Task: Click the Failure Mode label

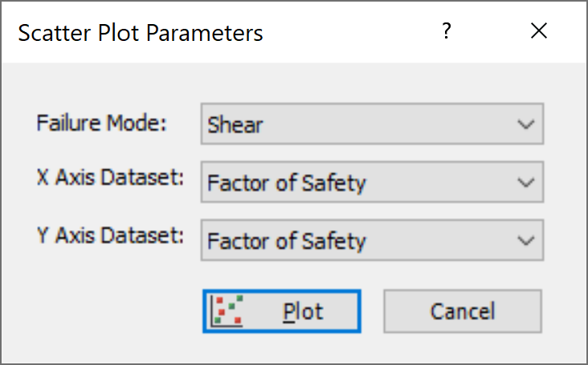Action: pyautogui.click(x=101, y=123)
